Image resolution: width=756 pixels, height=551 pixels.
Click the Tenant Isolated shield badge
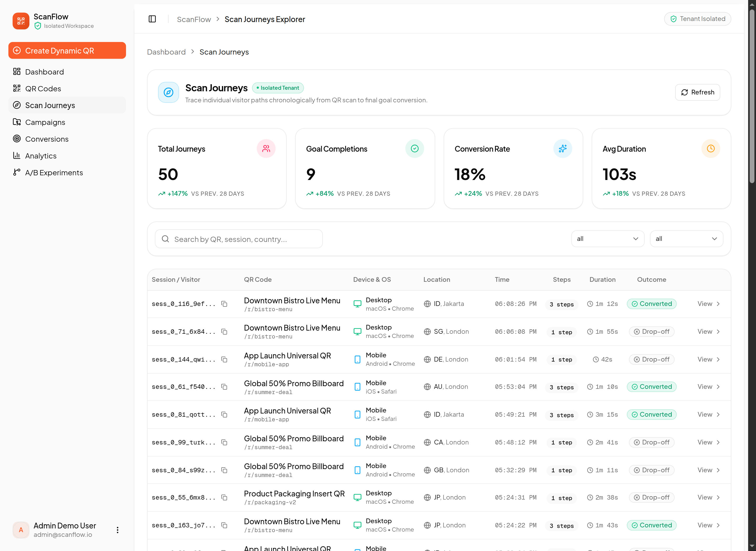(x=697, y=19)
